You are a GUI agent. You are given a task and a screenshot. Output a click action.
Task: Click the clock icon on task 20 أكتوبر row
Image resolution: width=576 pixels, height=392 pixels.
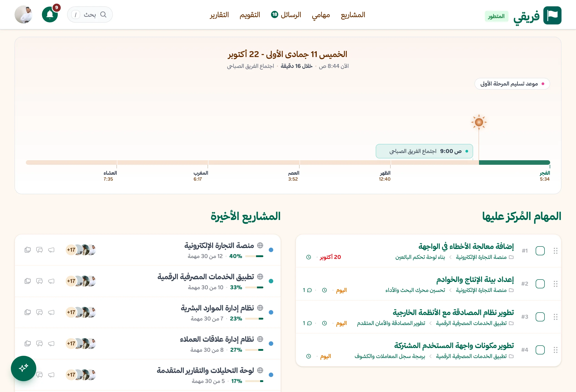pos(309,257)
